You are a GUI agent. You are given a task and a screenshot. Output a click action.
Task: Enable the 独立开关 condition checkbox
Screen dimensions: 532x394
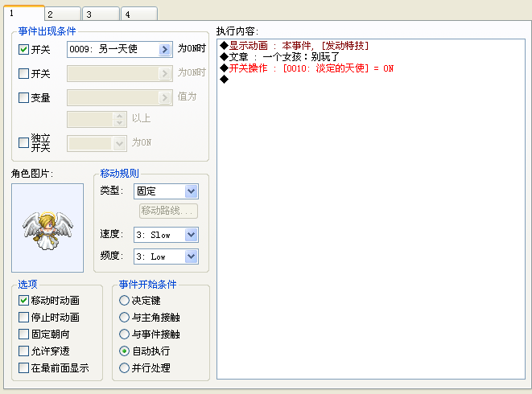(x=23, y=142)
